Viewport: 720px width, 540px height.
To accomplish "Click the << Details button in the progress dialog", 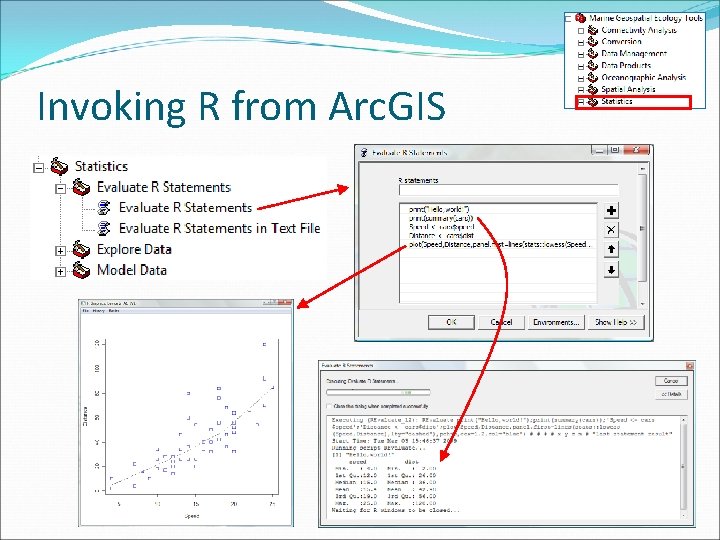I will [x=671, y=394].
